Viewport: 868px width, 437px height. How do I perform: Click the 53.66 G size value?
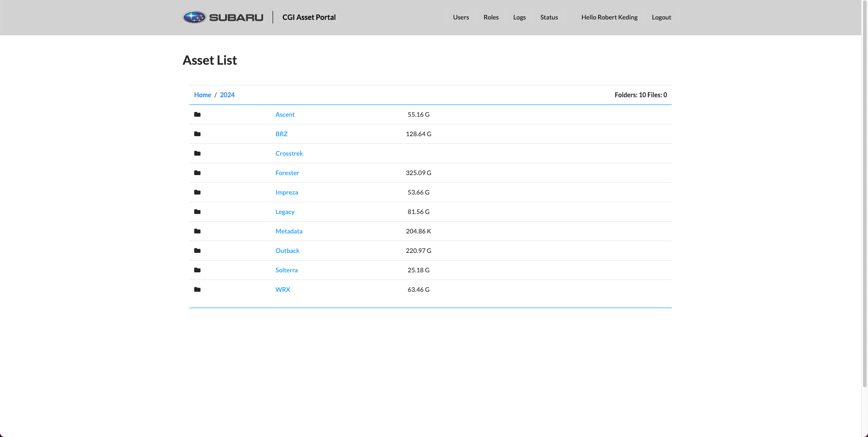[x=419, y=192]
